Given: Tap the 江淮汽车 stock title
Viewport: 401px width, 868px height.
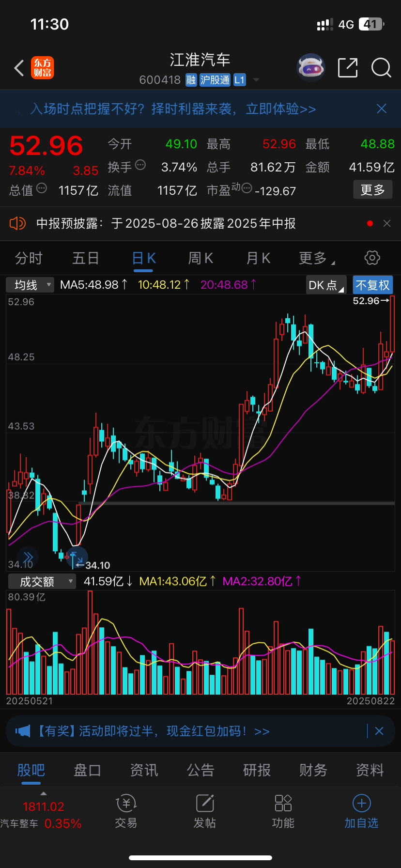Looking at the screenshot, I should click(x=200, y=60).
